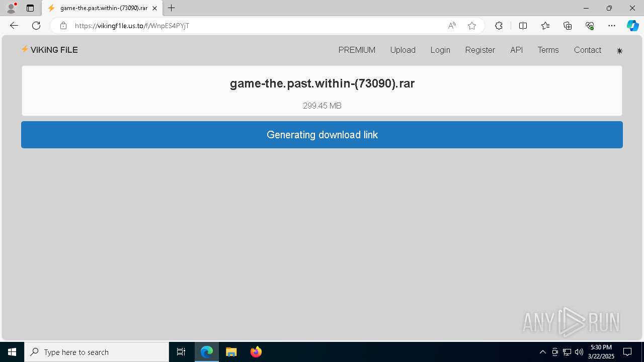This screenshot has height=362, width=644.
Task: Open the Edge profile icon
Action: (11, 8)
